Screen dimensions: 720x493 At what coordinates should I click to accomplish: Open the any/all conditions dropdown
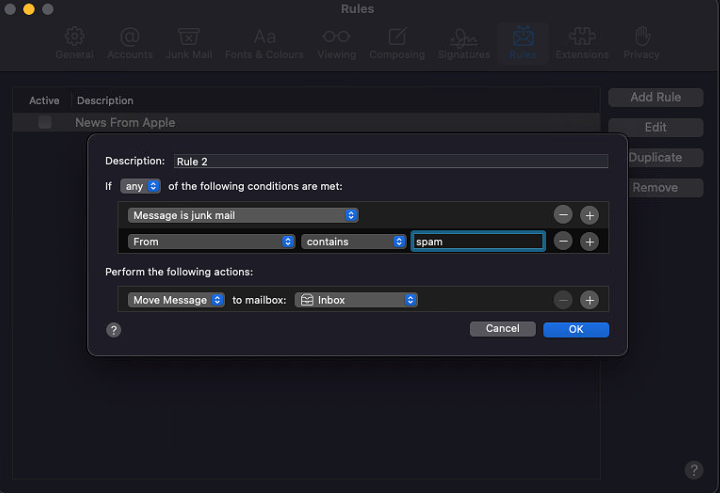(140, 186)
